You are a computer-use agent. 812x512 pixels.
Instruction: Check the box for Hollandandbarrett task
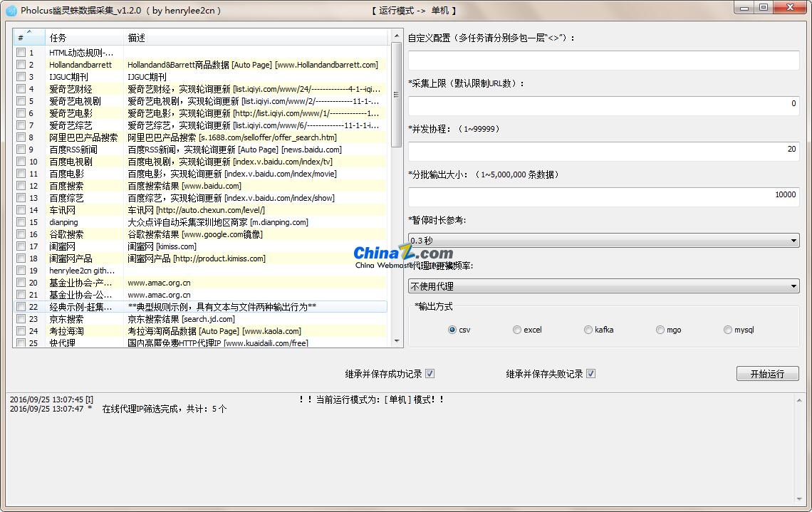pos(21,65)
